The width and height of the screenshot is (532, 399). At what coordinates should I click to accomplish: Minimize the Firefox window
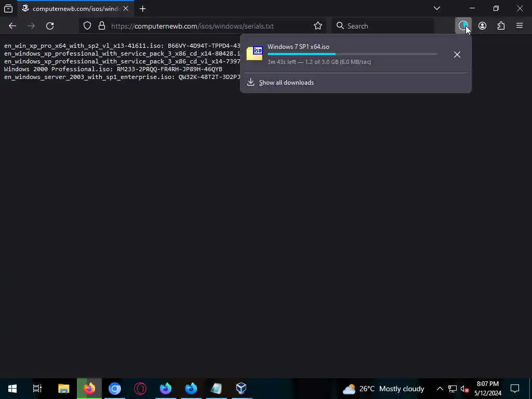472,8
